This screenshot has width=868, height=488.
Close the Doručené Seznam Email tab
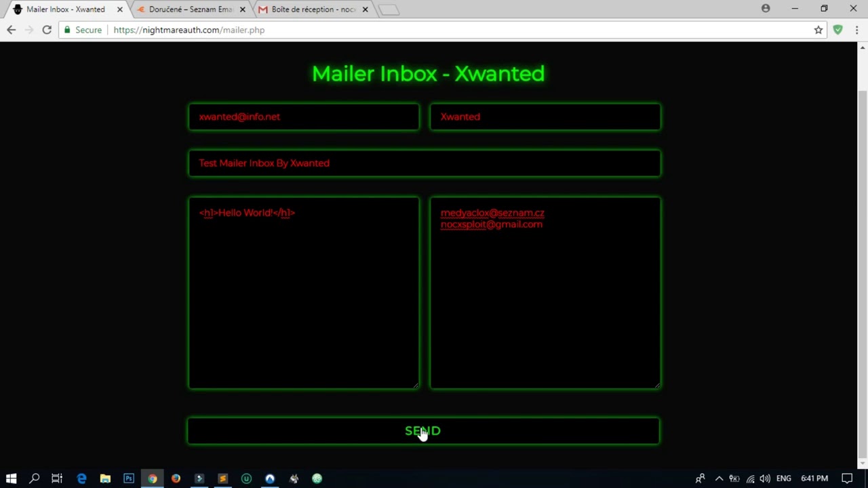(243, 9)
